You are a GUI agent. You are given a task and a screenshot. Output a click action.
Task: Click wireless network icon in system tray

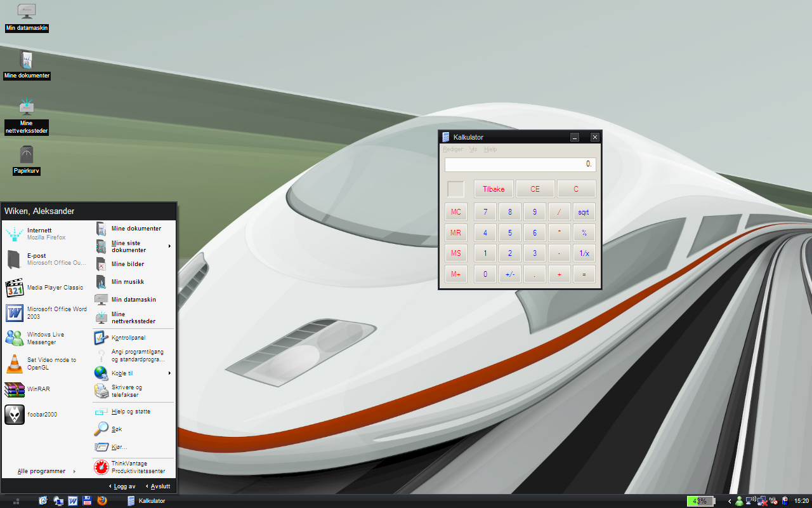click(x=750, y=501)
